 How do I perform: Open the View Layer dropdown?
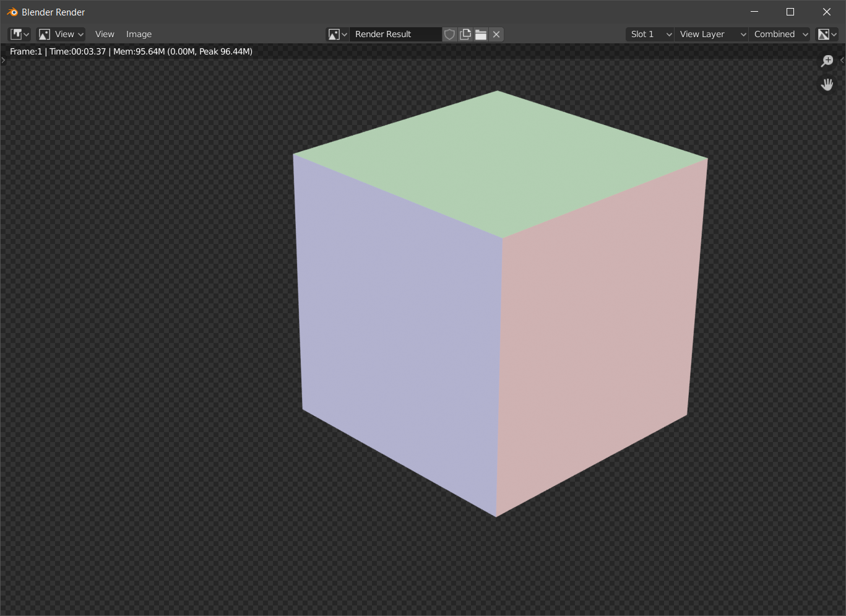[710, 34]
